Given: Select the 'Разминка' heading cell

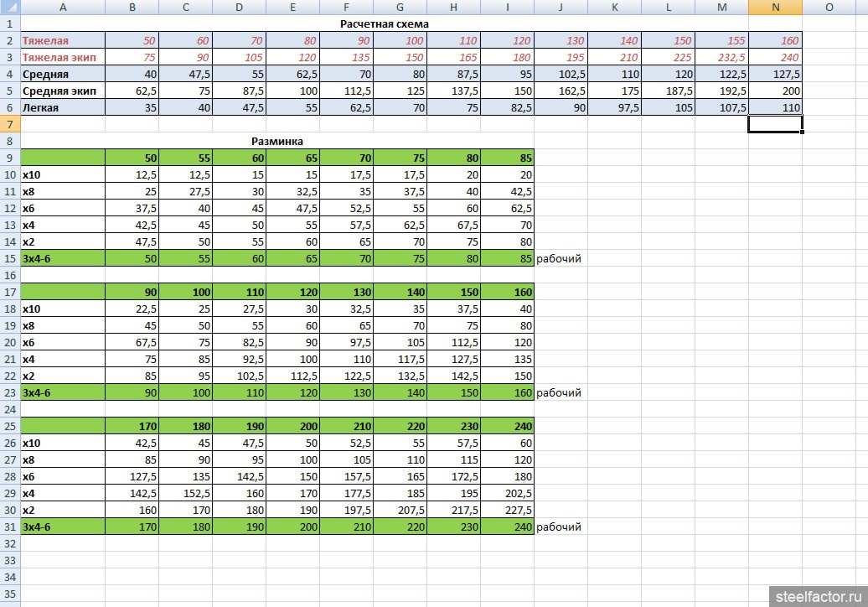Looking at the screenshot, I should click(276, 141).
